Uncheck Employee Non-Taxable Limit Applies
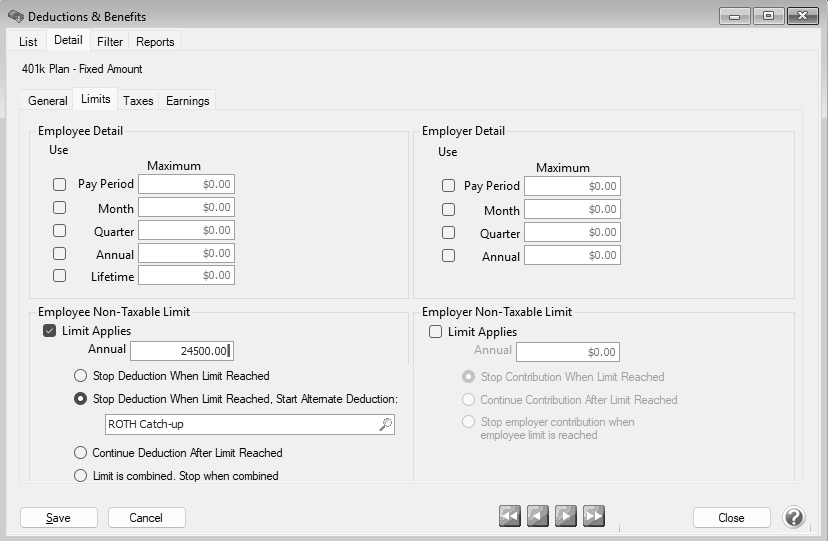The width and height of the screenshot is (828, 541). click(49, 331)
